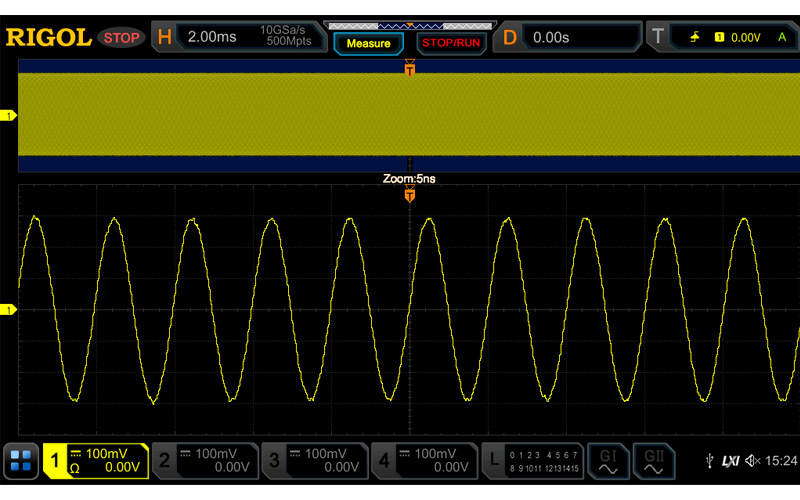Click channel 1 100mV scale value
The height and width of the screenshot is (500, 800).
coord(107,454)
